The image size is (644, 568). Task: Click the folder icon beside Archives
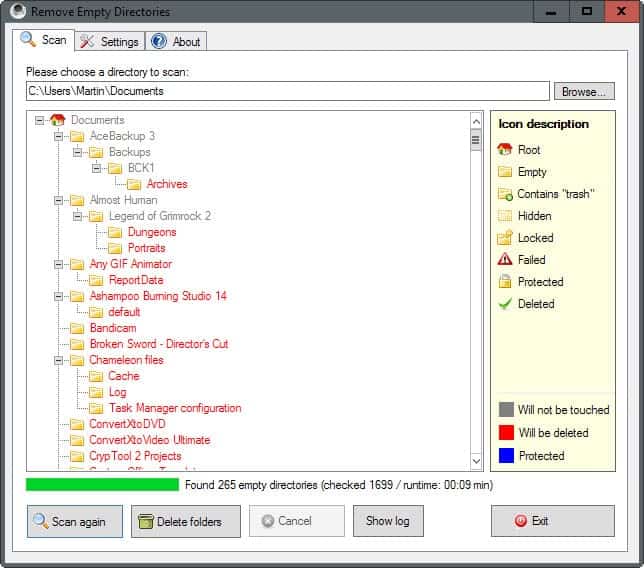[134, 184]
